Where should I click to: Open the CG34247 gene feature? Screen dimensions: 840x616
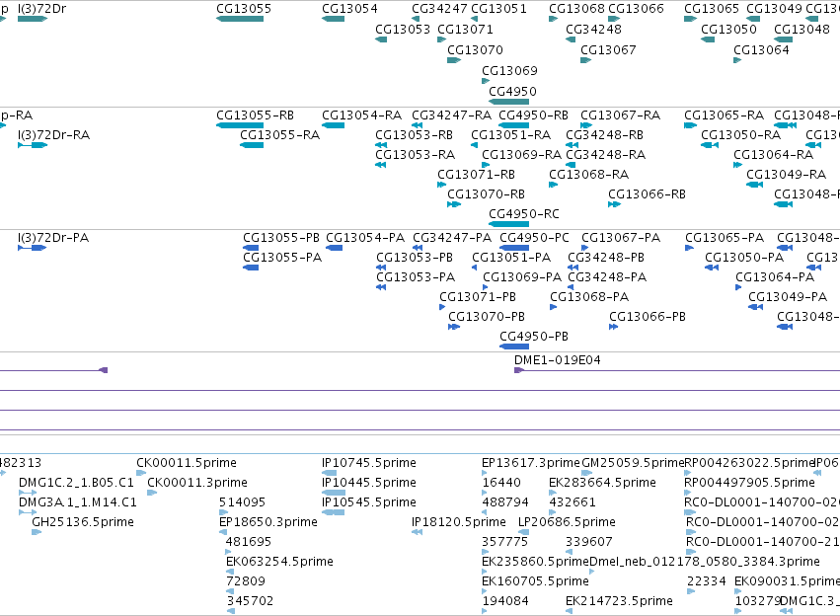(416, 19)
